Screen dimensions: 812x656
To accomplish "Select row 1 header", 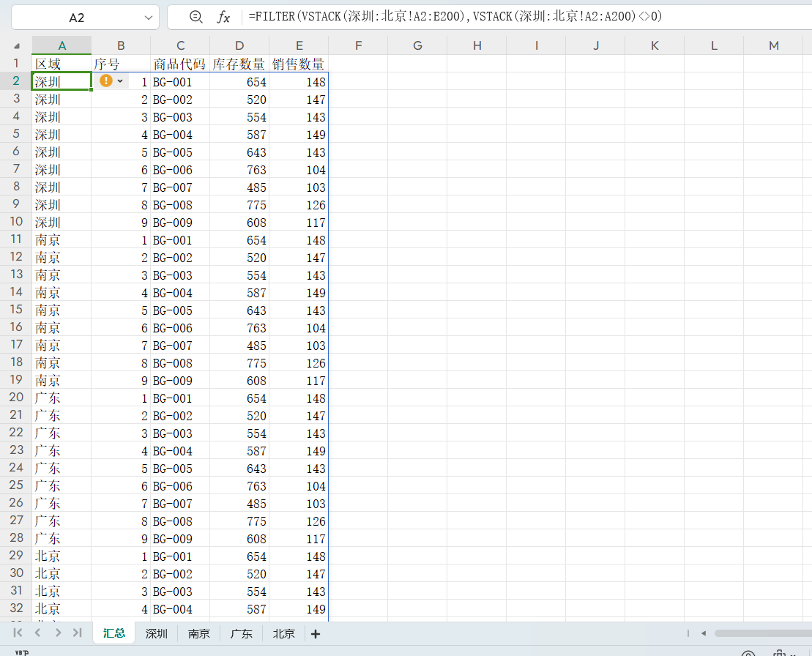I will point(16,63).
